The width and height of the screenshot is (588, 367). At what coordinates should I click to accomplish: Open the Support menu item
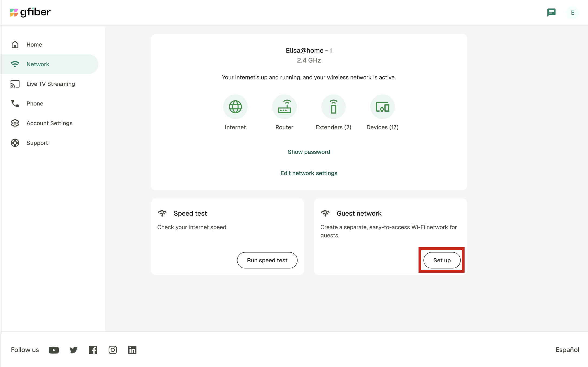(49, 143)
